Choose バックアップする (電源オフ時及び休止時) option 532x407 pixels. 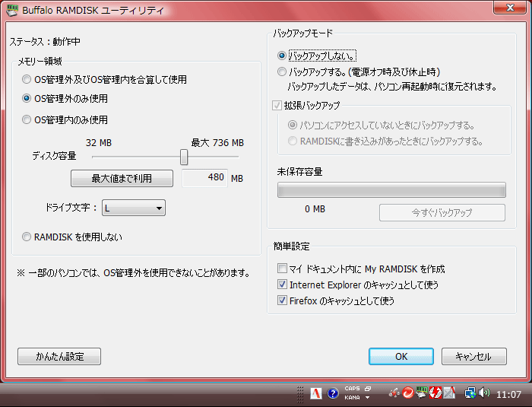[359, 72]
